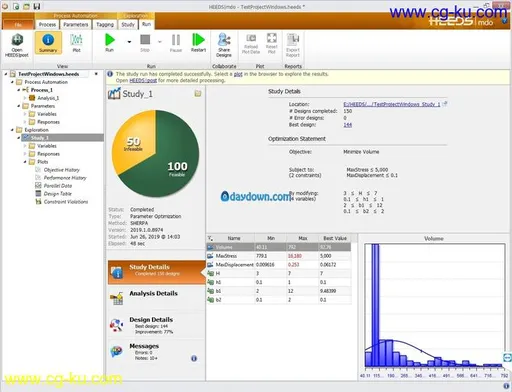The height and width of the screenshot is (392, 512).
Task: Click the info icon in status bar
Action: pos(506,386)
